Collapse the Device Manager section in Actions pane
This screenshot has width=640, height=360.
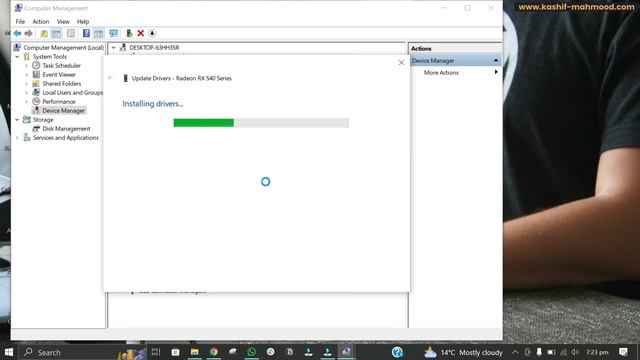click(x=496, y=60)
